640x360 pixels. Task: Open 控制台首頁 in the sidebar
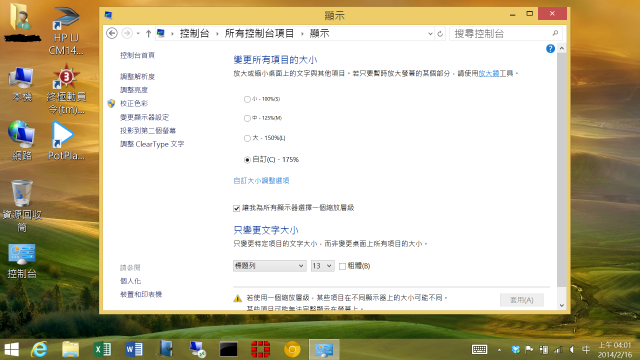coord(138,55)
